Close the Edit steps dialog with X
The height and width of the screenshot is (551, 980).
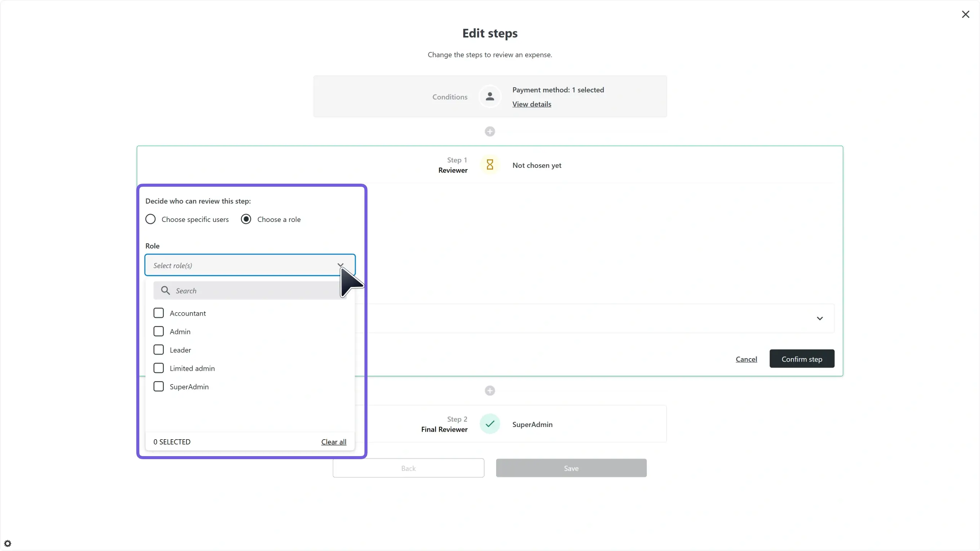965,15
